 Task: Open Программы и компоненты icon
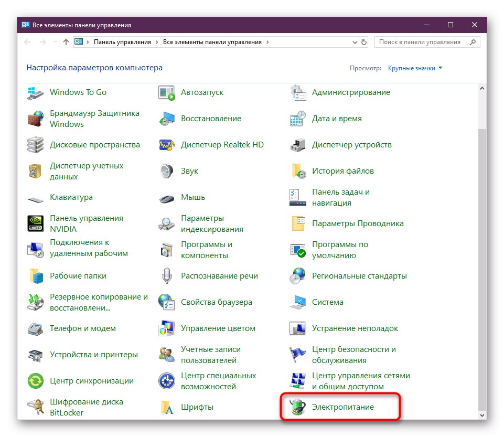pos(166,250)
